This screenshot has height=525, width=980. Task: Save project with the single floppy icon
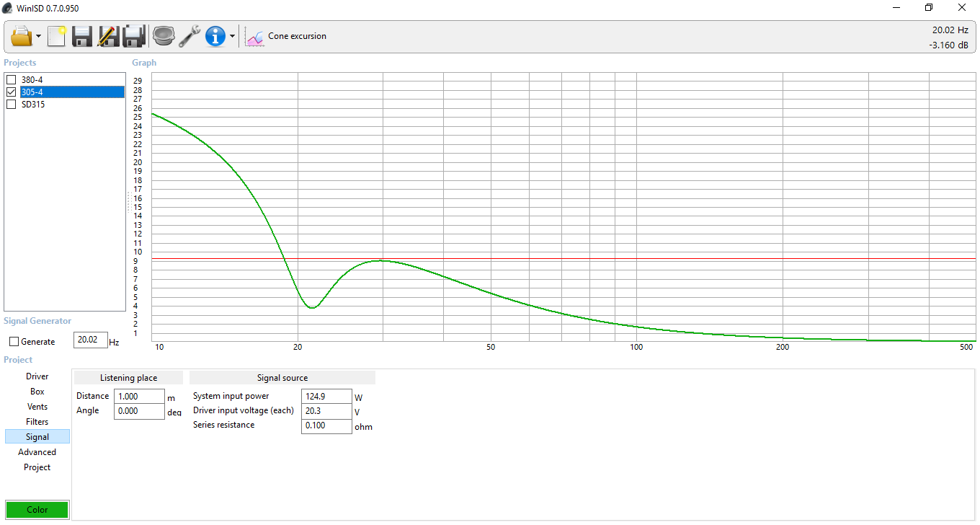pos(81,36)
